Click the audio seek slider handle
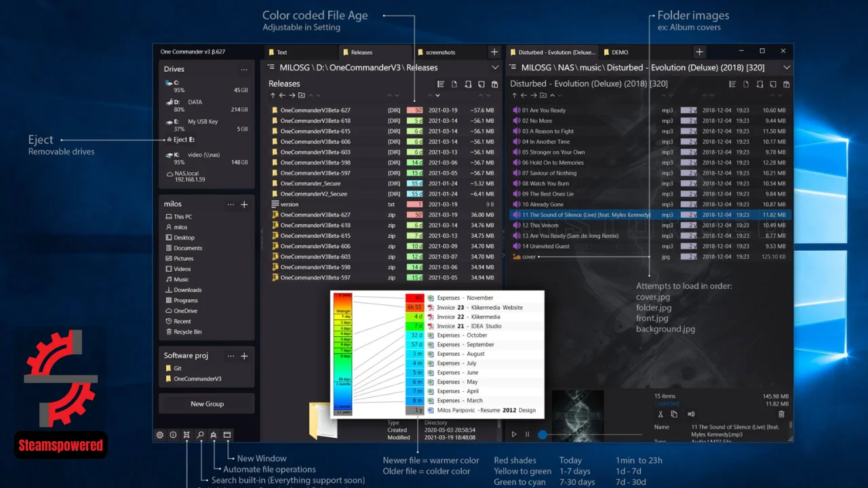Screen dimensions: 868x488 tap(542, 434)
